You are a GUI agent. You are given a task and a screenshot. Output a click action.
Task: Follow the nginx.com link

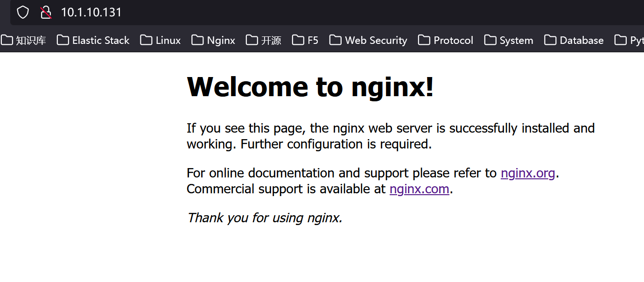[x=420, y=189]
